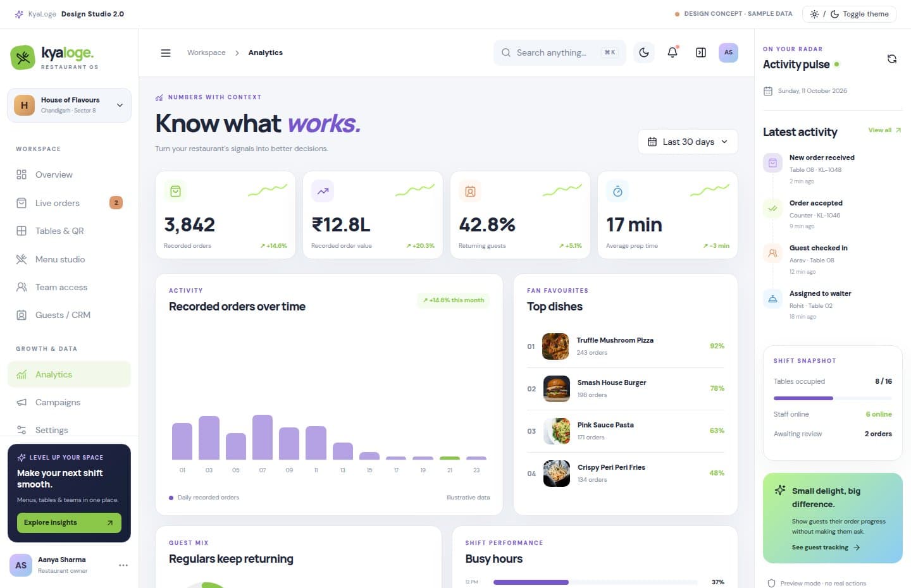Screen dimensions: 911x588
Task: Click the Guest checked in icon
Action: pos(772,254)
